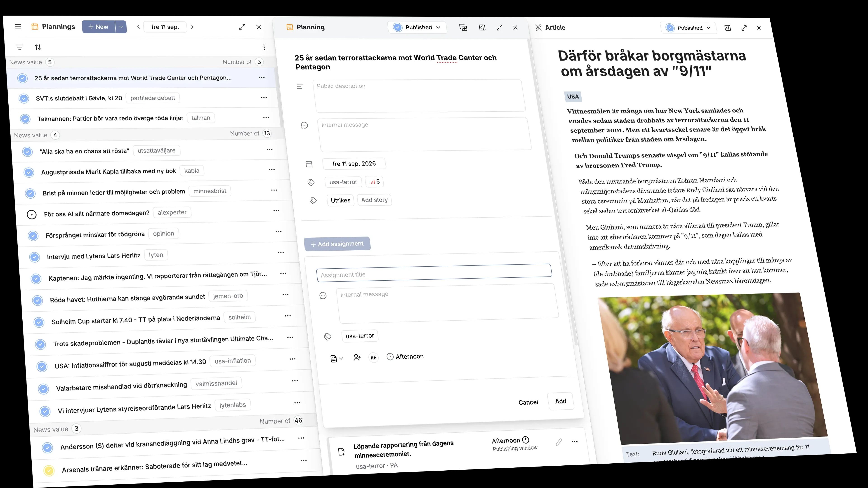Open the Planning Published status dropdown
The width and height of the screenshot is (868, 488).
417,27
